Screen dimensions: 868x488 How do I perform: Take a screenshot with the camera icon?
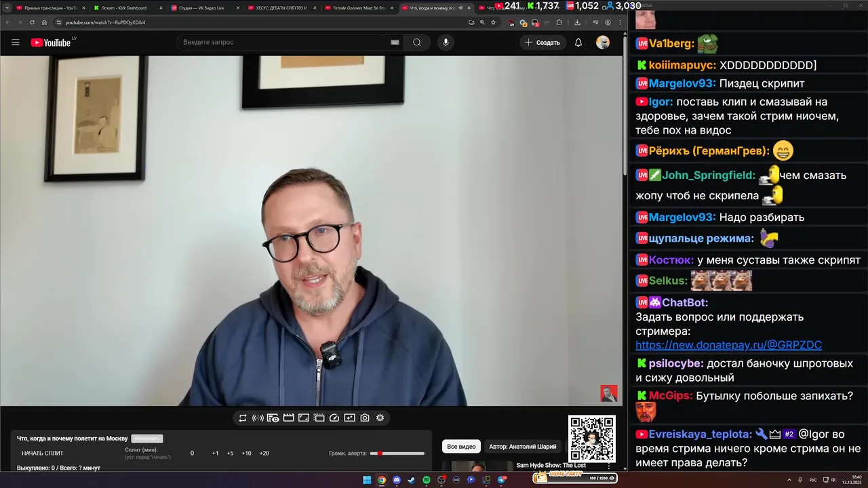tap(365, 418)
